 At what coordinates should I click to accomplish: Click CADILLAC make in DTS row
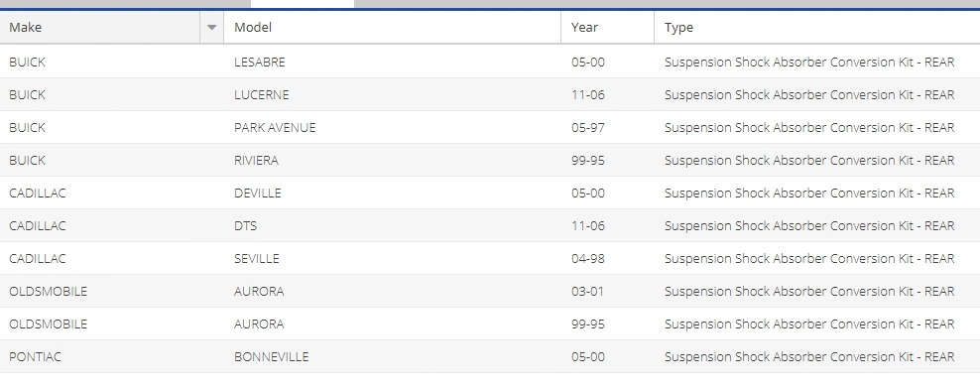[x=37, y=226]
